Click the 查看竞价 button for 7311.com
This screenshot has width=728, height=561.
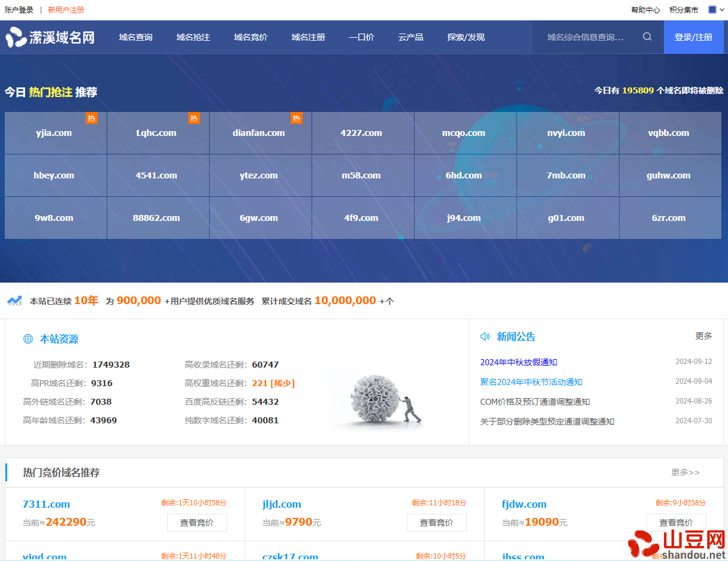click(x=197, y=522)
